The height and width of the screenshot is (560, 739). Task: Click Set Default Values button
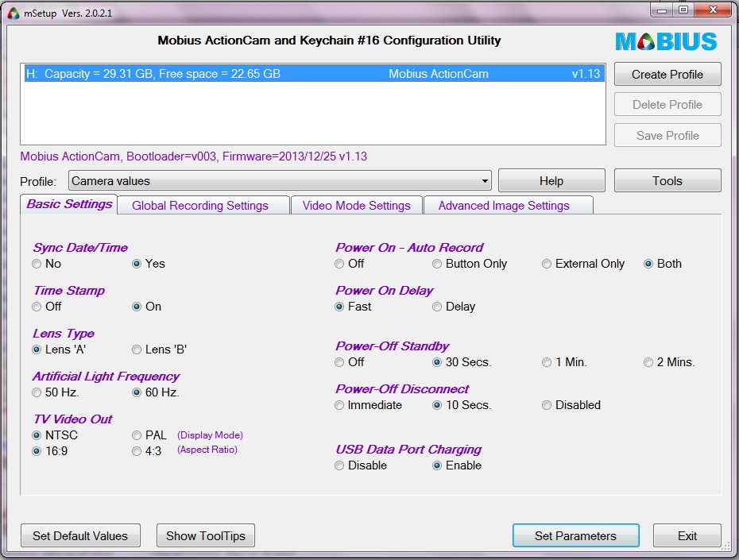(80, 535)
